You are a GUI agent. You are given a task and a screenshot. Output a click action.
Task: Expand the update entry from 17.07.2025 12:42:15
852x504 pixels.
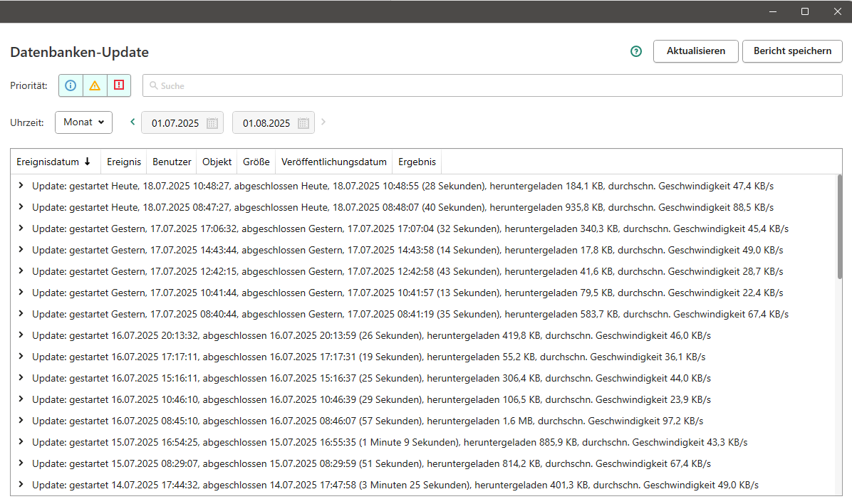click(x=21, y=271)
